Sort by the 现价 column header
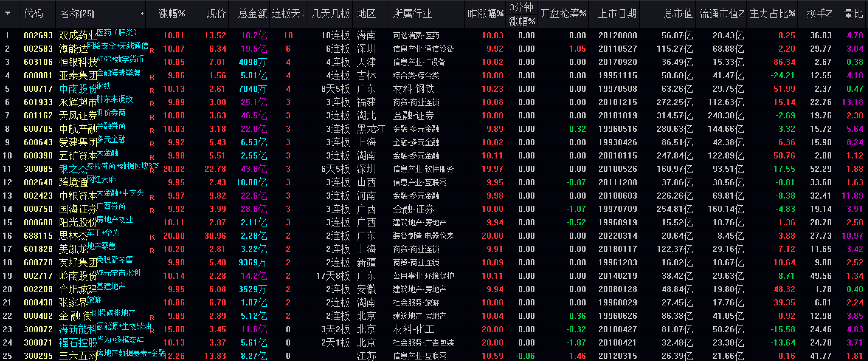868x361 pixels. click(216, 14)
